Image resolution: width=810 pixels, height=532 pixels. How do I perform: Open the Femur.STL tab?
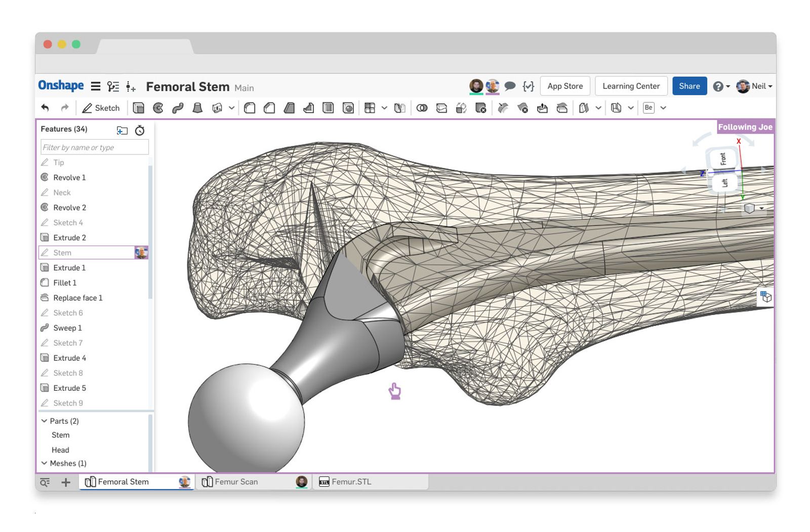coord(351,482)
